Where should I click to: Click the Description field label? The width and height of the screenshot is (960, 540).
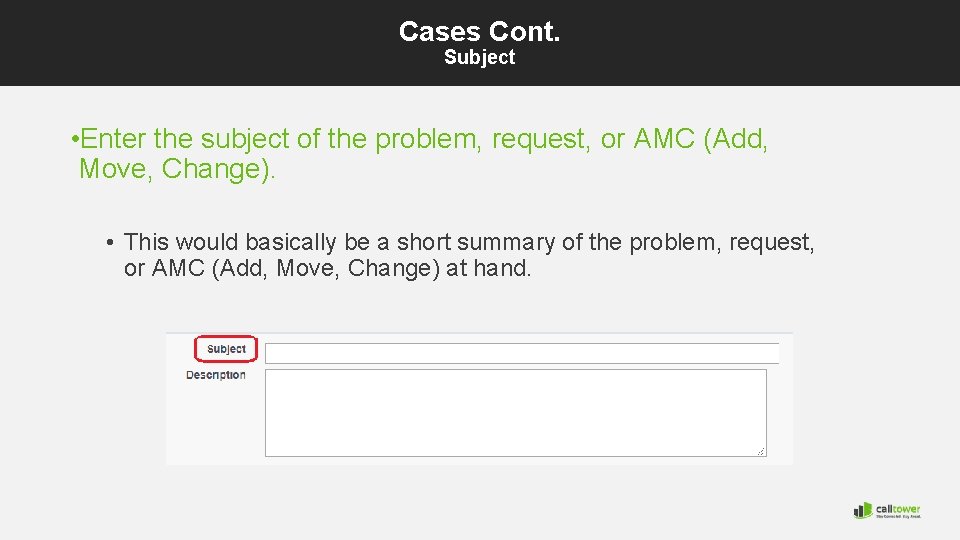pos(216,375)
